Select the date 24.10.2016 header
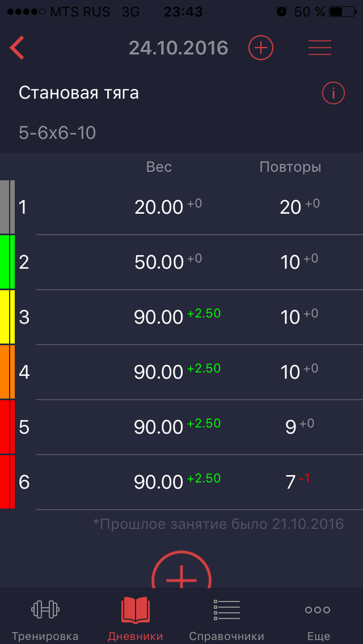The width and height of the screenshot is (363, 644). tap(178, 48)
